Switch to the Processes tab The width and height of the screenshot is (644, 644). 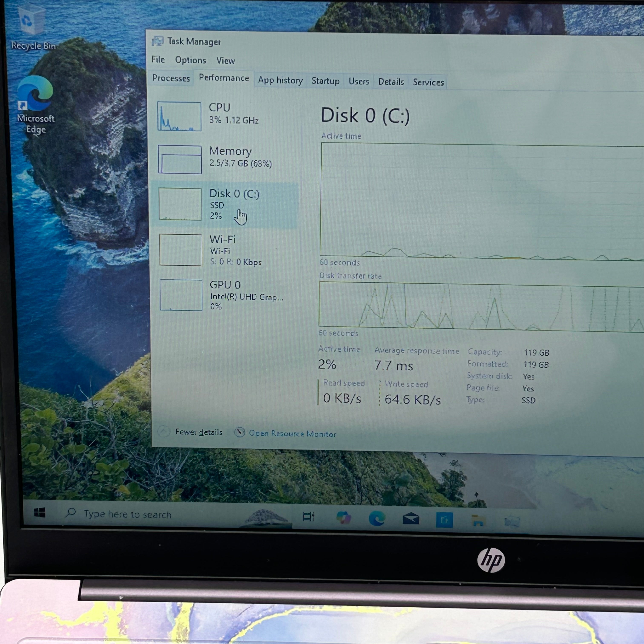171,78
